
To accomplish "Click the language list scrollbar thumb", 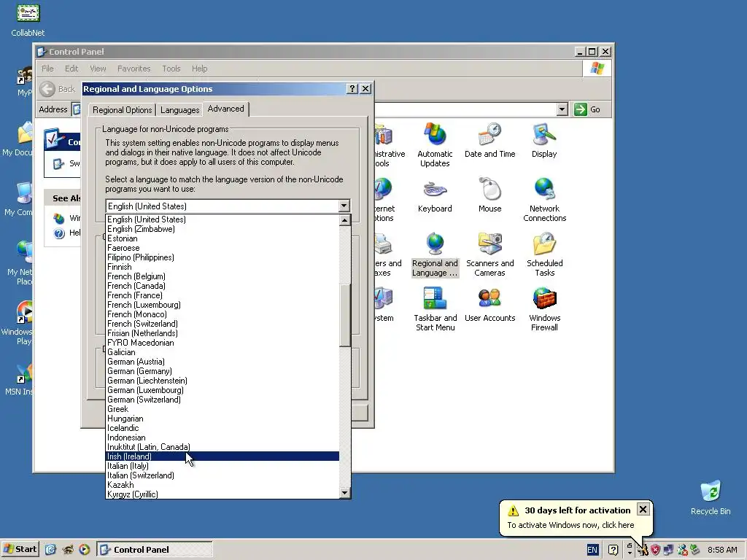I will (x=345, y=316).
